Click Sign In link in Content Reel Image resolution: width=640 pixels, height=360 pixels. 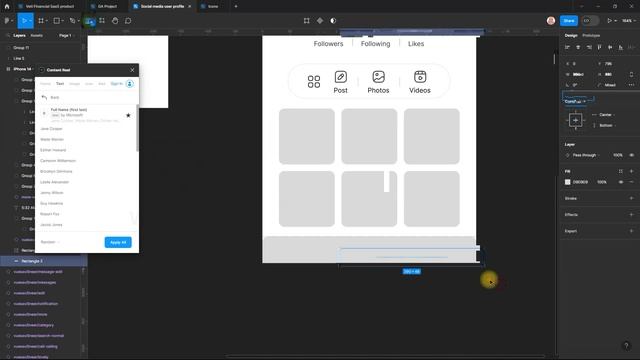[x=117, y=84]
